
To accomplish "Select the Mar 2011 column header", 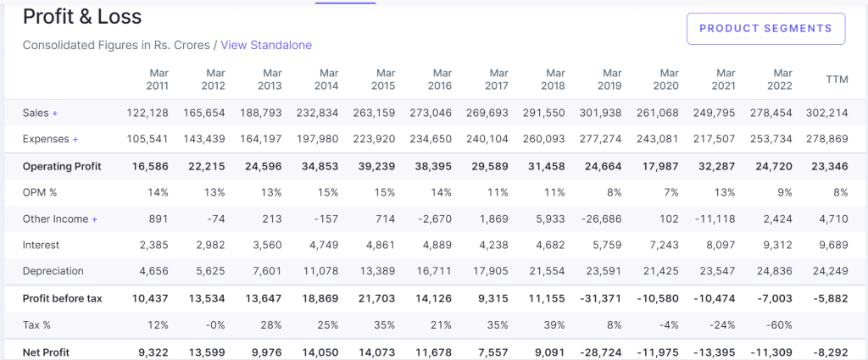I will click(157, 80).
